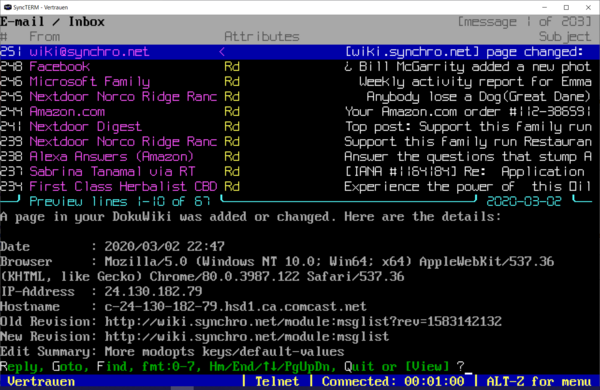
Task: Click the Rd attribute of Facebook message
Action: pyautogui.click(x=232, y=67)
